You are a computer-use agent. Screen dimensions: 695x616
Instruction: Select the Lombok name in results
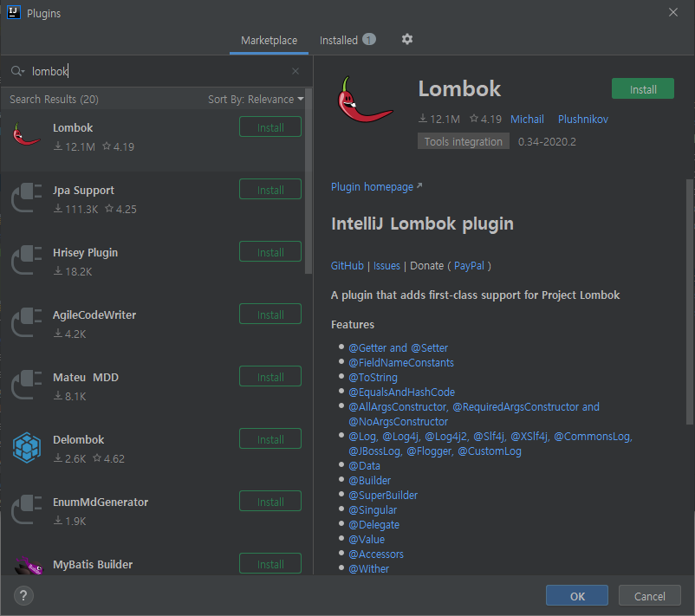point(73,127)
